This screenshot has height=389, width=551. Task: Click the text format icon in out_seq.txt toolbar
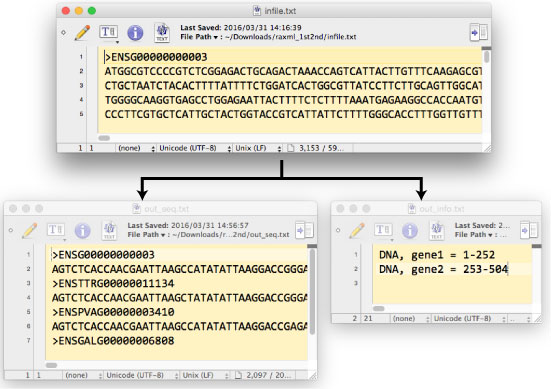(56, 231)
